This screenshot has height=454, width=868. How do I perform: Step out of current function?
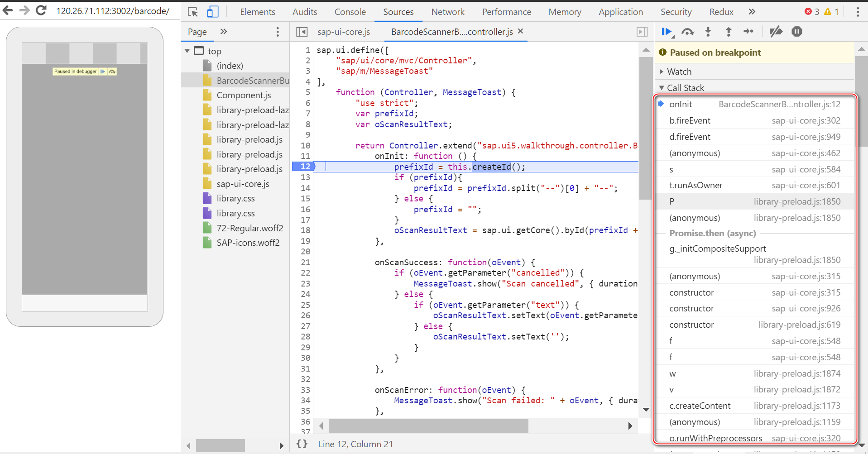(729, 32)
